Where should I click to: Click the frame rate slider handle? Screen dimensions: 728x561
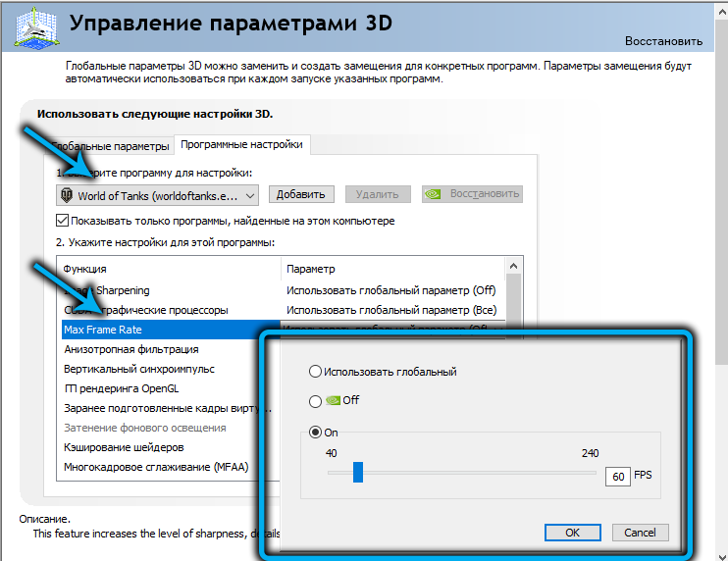coord(358,474)
